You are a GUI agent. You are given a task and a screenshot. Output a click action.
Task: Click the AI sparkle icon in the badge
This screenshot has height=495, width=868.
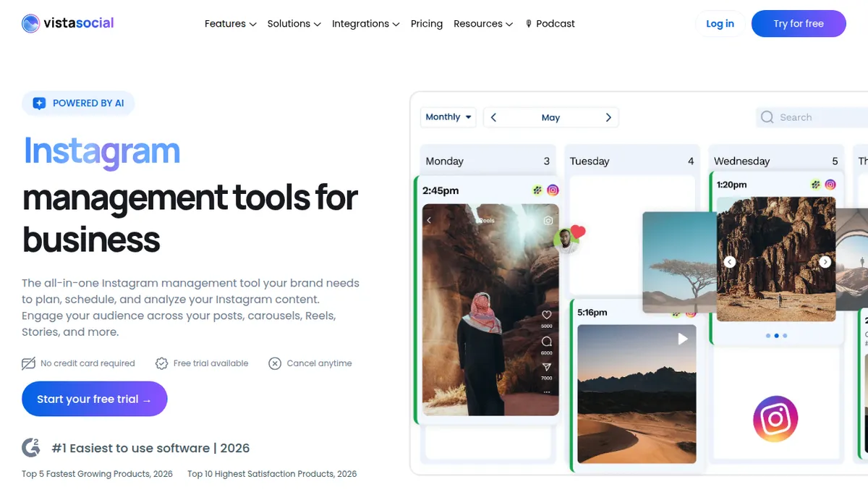[x=39, y=103]
